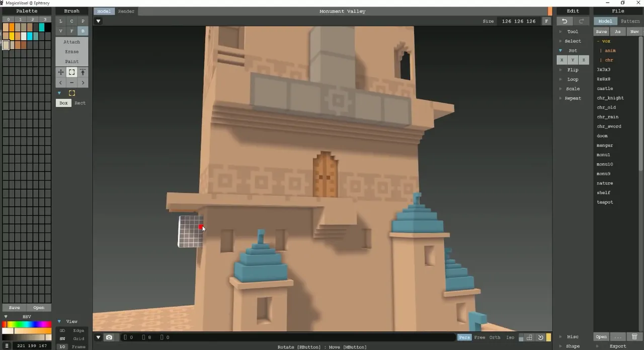
Task: Choose Attach brush action
Action: (x=71, y=42)
